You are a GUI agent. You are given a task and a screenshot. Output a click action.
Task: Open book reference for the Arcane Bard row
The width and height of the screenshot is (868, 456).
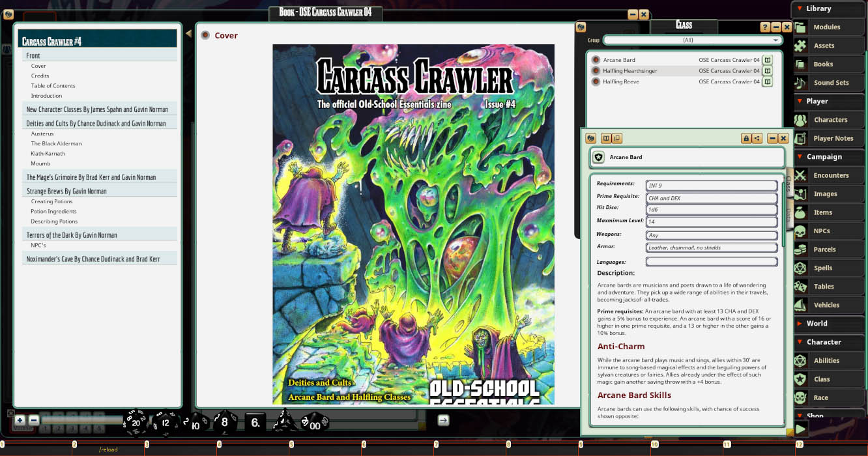768,60
